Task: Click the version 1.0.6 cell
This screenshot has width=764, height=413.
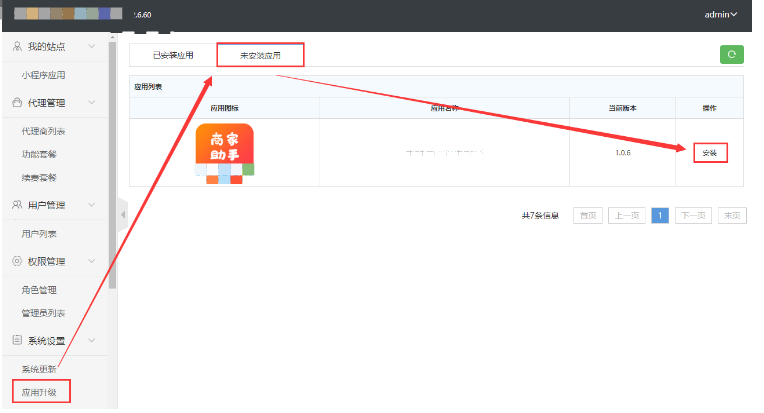Action: (x=623, y=153)
